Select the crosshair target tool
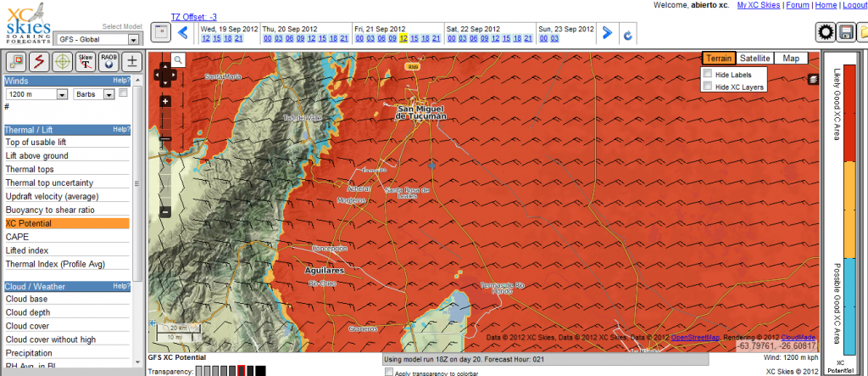Screen dimensions: 868x376 coord(62,61)
